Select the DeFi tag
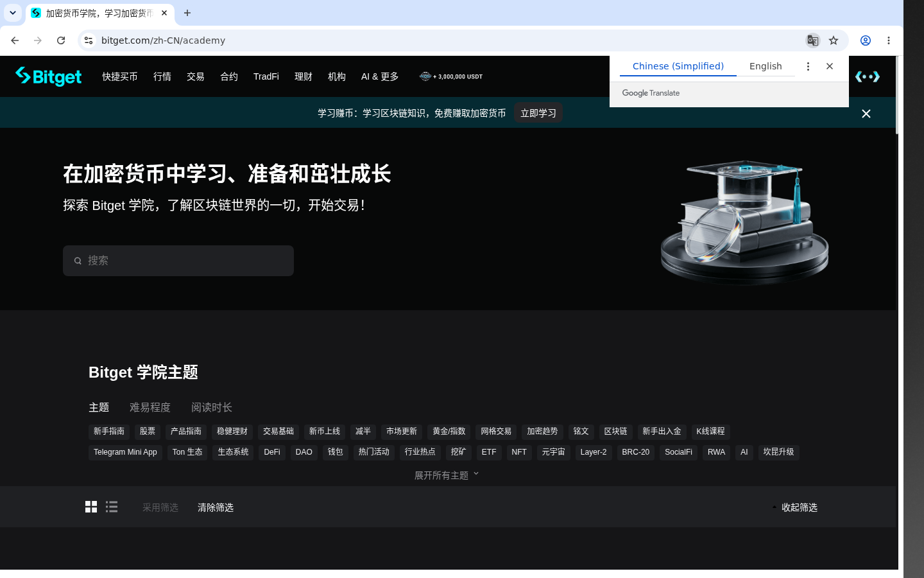 272,452
